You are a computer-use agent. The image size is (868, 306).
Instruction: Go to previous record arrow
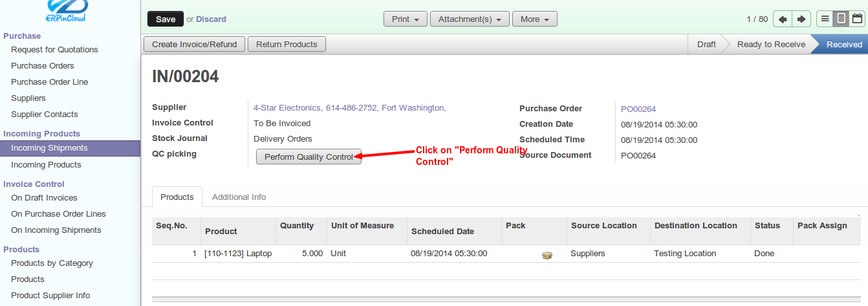click(x=783, y=19)
